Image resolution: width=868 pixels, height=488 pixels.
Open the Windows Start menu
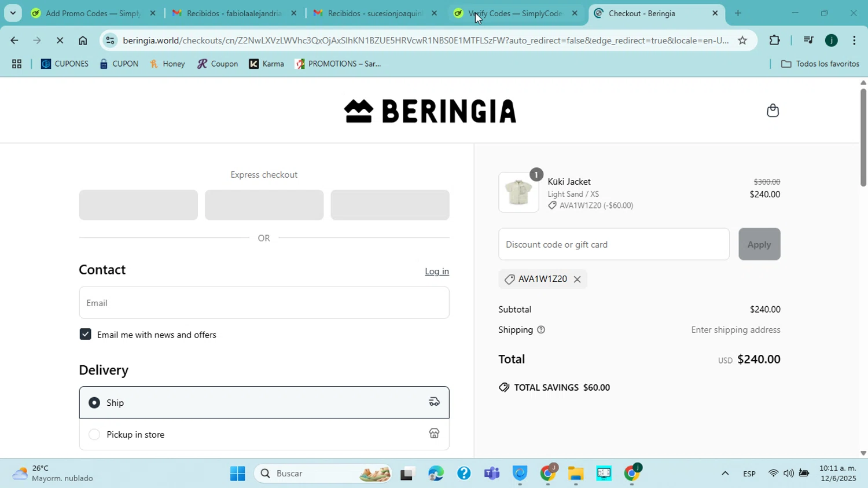click(237, 474)
